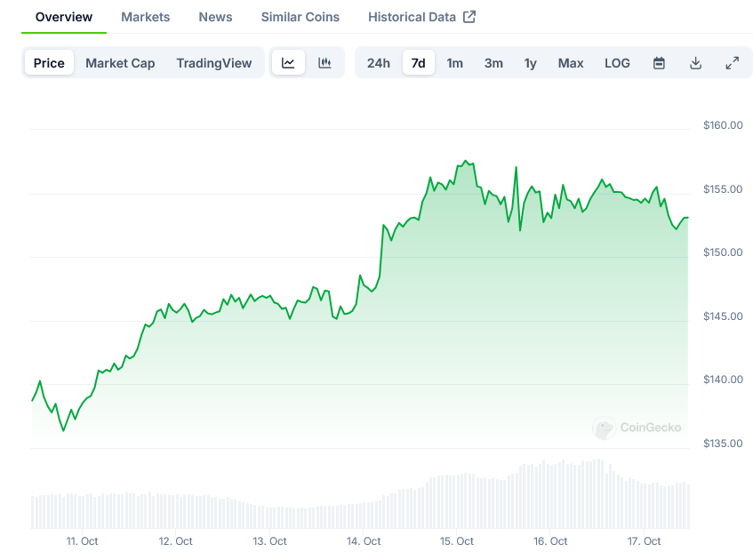This screenshot has height=560, width=753.
Task: Select the Max time range
Action: (x=571, y=63)
